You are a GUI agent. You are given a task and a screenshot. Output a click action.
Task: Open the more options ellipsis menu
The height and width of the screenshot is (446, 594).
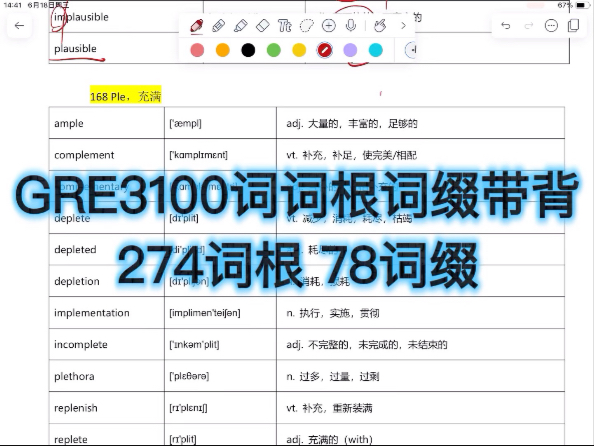click(551, 26)
